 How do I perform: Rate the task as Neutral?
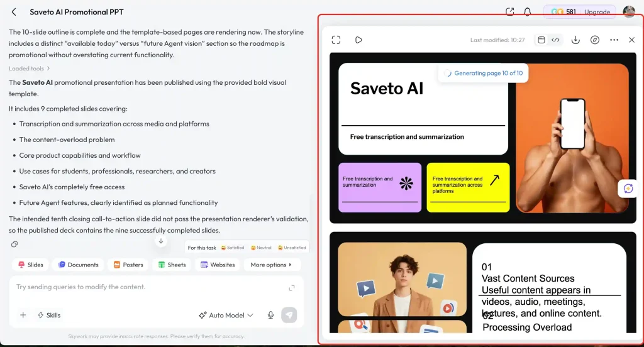(x=261, y=248)
